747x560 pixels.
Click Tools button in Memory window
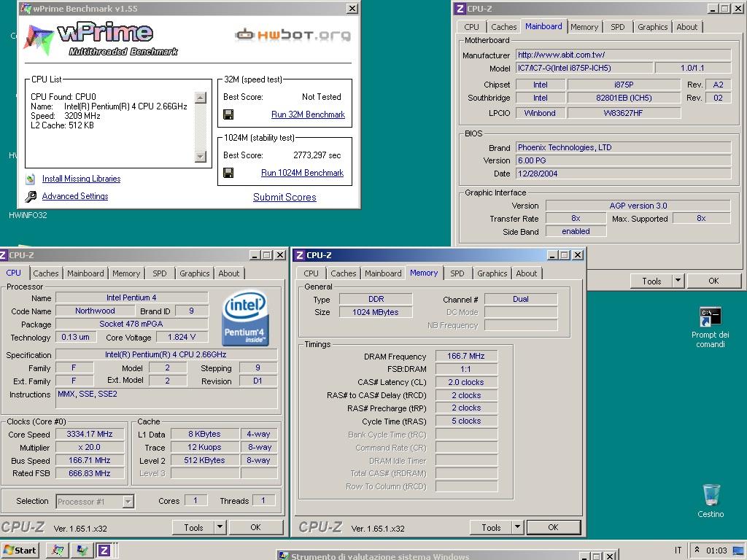pyautogui.click(x=491, y=527)
